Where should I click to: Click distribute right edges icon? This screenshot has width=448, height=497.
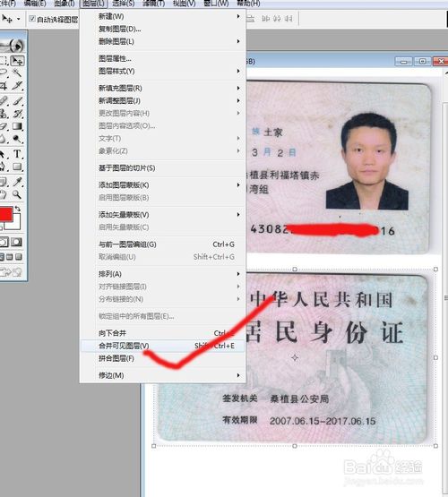(289, 19)
